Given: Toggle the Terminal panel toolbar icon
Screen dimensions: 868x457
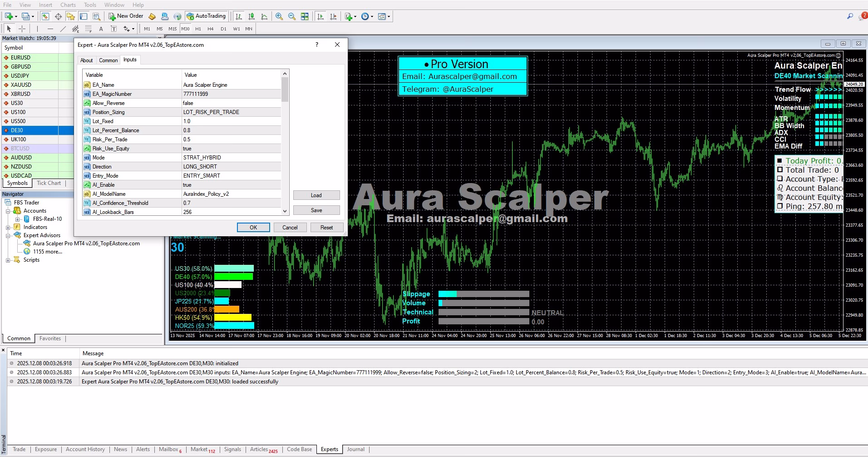Looking at the screenshot, I should click(x=84, y=16).
